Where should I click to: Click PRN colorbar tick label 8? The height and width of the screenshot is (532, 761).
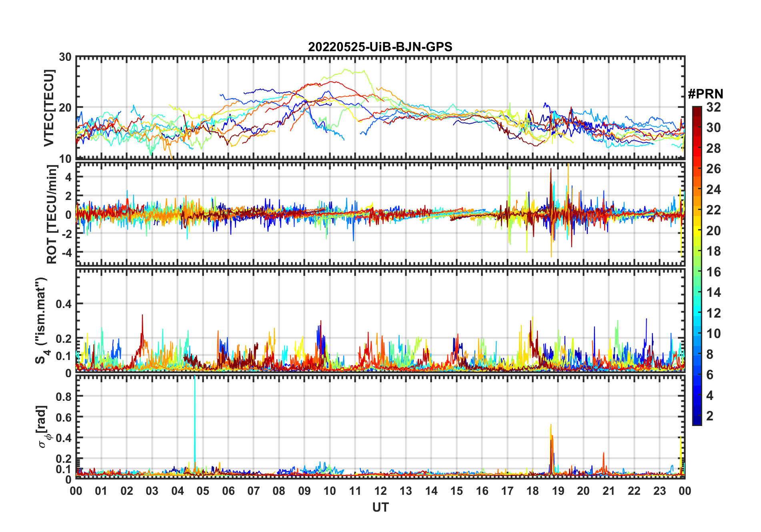tap(710, 354)
